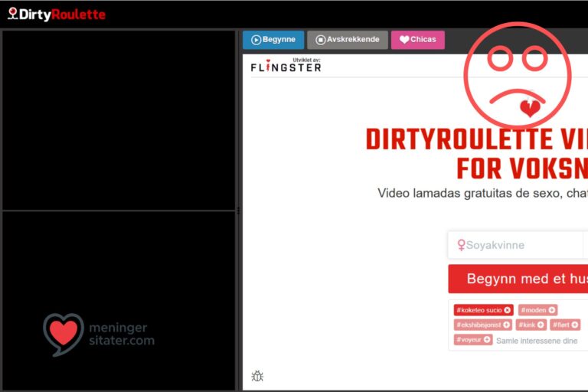This screenshot has height=392, width=588.
Task: Click the red Begynn med et button
Action: [518, 279]
